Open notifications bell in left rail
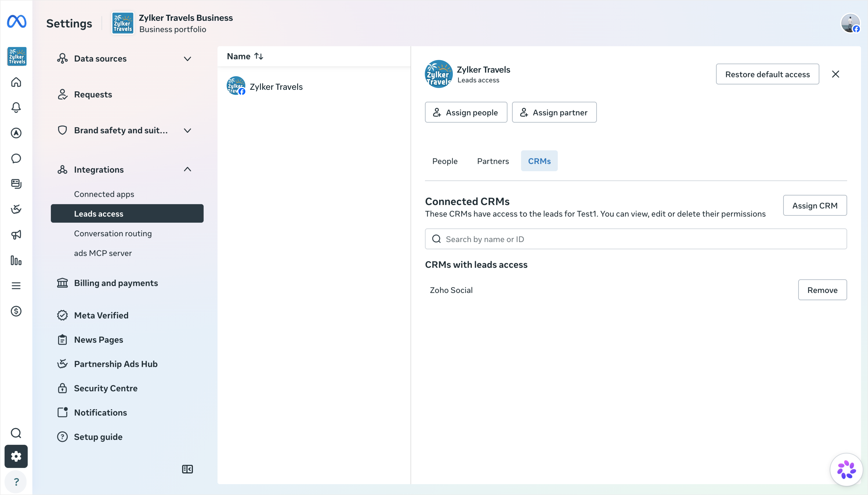The width and height of the screenshot is (868, 495). pyautogui.click(x=16, y=108)
